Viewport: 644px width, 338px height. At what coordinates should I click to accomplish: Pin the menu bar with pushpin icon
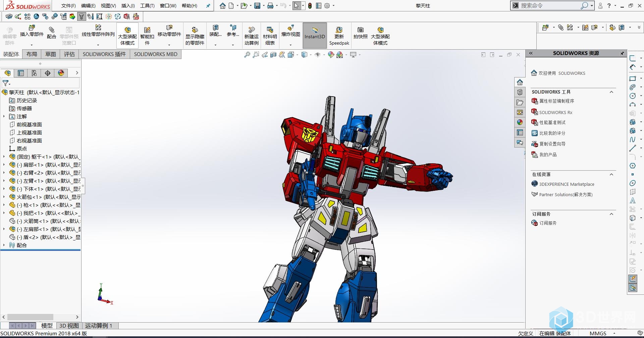[x=208, y=6]
